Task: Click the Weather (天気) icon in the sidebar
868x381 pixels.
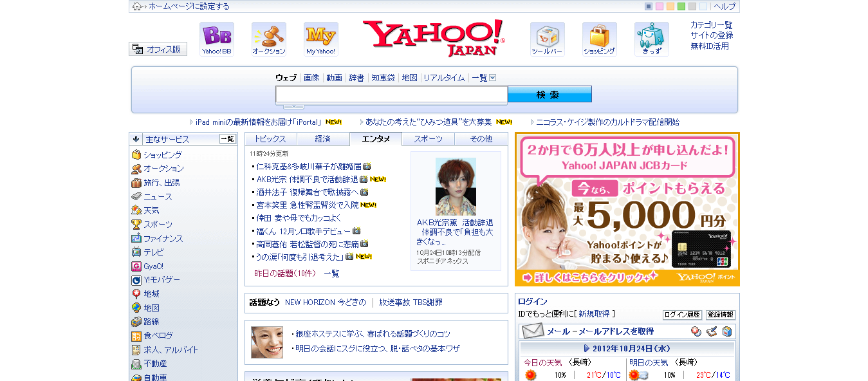Action: coord(136,210)
